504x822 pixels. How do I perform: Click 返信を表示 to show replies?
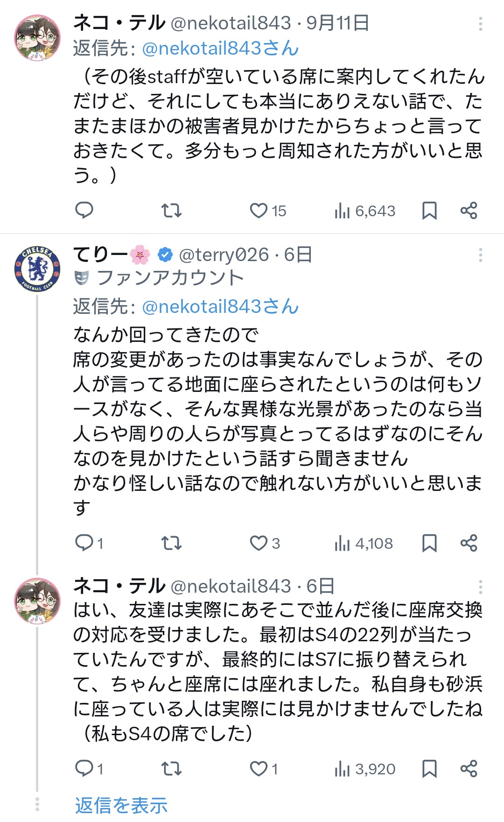[x=121, y=805]
